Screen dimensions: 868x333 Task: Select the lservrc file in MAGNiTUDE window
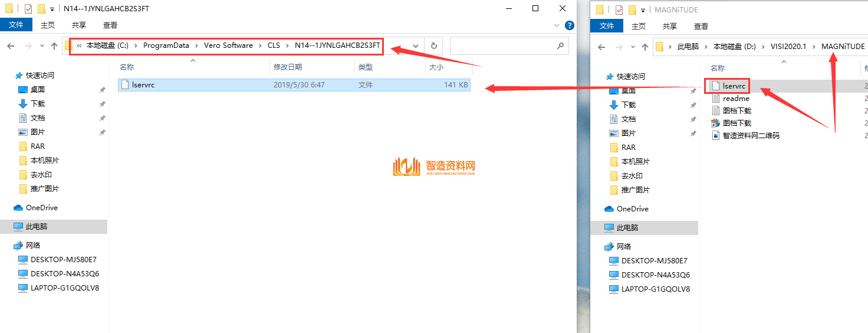click(734, 86)
